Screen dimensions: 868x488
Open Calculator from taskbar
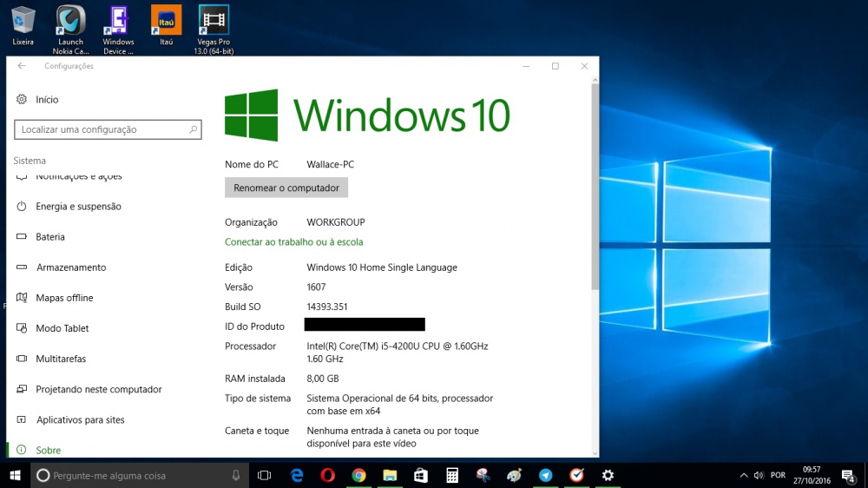452,475
